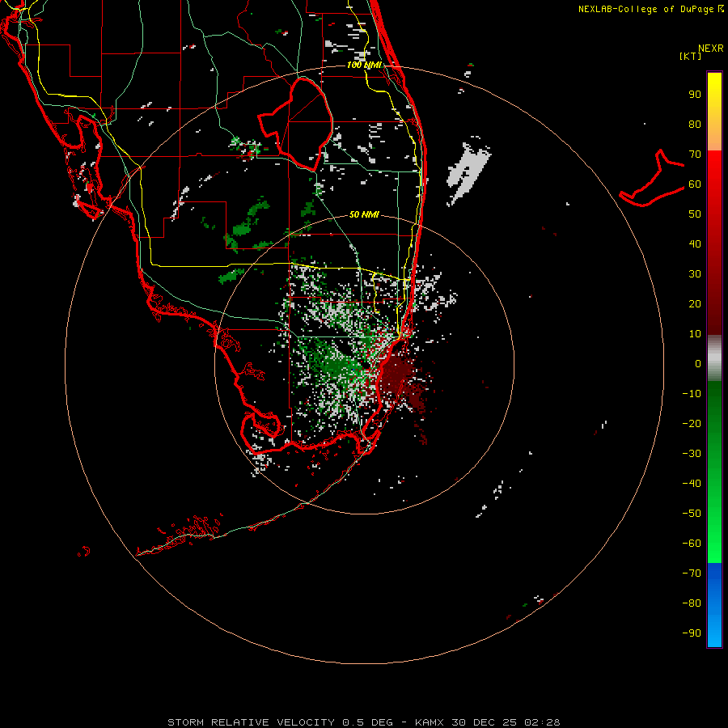This screenshot has width=728, height=728.
Task: Click the red Bahamas island outline at right
Action: tap(652, 179)
